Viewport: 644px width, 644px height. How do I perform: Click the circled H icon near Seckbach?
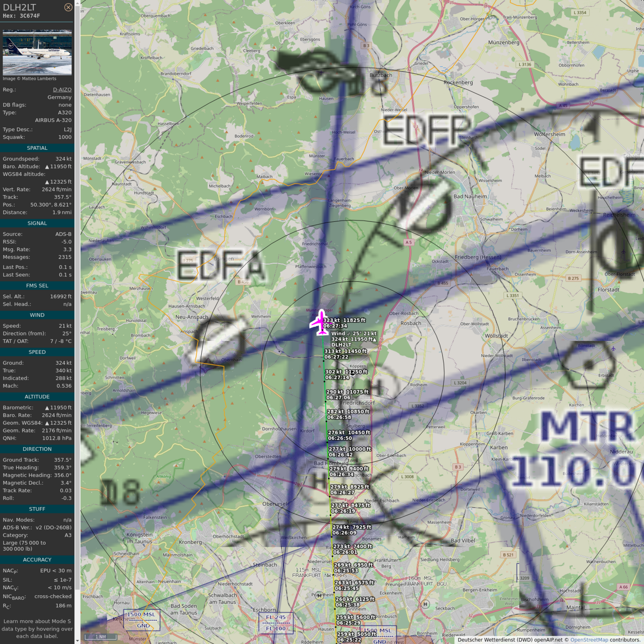(425, 604)
